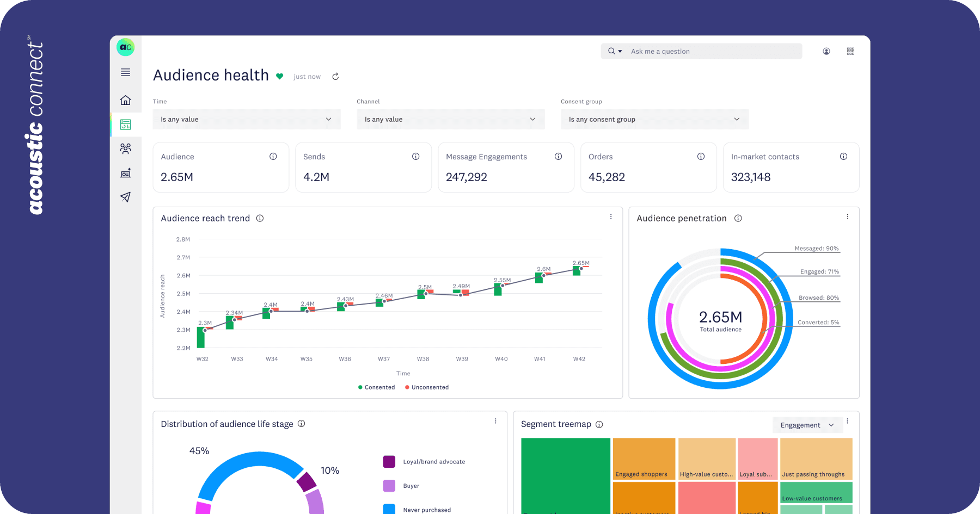Expand the Channel filter dropdown
This screenshot has width=980, height=514.
coord(450,119)
